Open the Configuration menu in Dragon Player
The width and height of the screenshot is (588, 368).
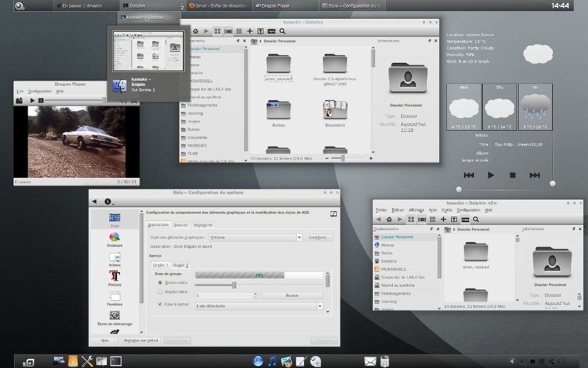click(40, 91)
